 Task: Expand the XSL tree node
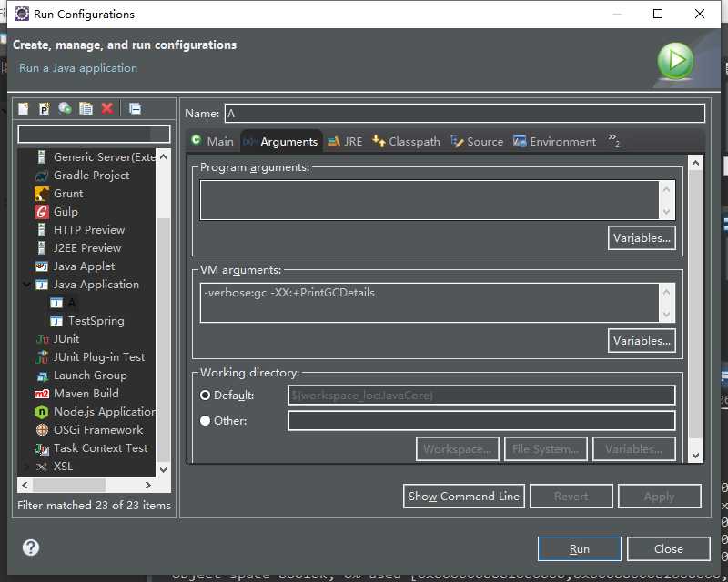(26, 467)
